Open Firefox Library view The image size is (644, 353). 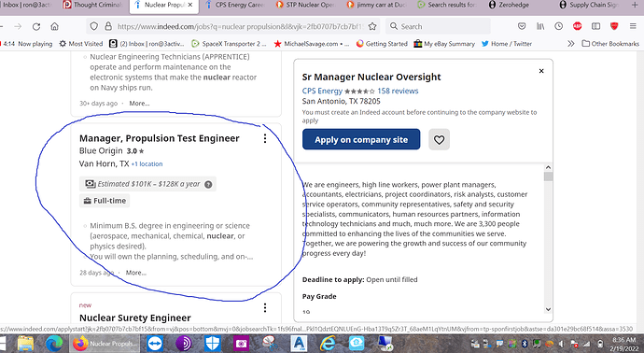pyautogui.click(x=540, y=26)
